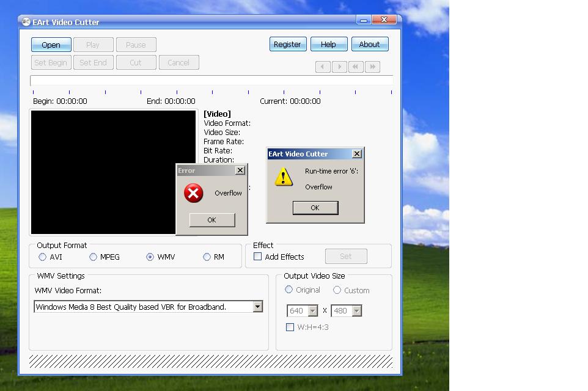Click the Cut button
588x391 pixels.
136,62
